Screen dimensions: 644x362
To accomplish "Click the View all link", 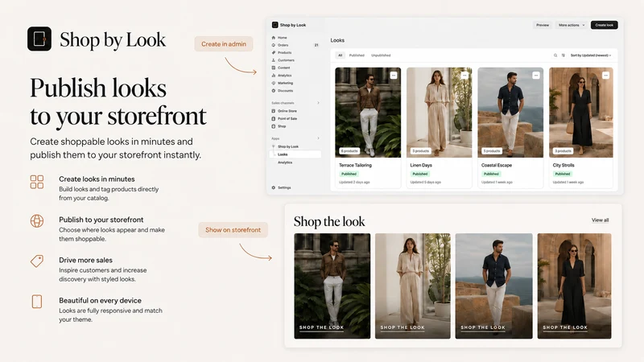I will (x=600, y=220).
